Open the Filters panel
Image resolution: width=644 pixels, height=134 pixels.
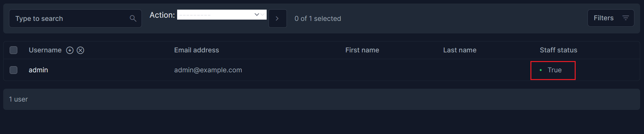(x=611, y=18)
